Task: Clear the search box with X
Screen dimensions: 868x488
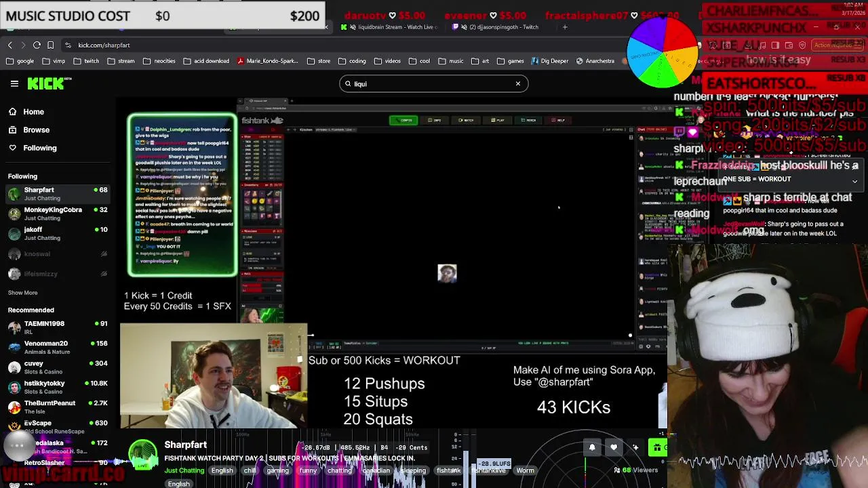Action: (518, 83)
